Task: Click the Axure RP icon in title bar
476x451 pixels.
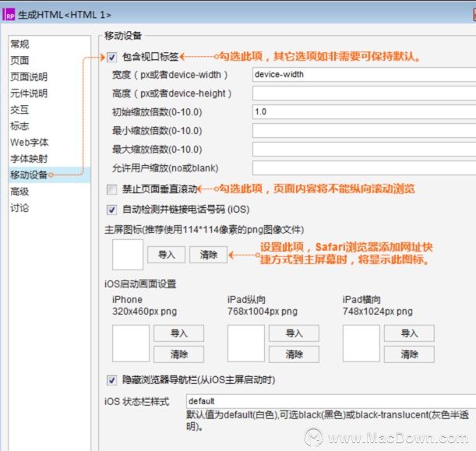Action: coord(9,15)
